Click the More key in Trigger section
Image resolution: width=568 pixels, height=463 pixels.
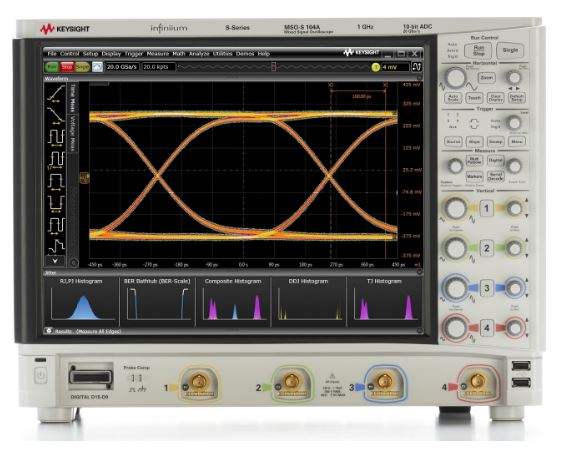coord(517,142)
